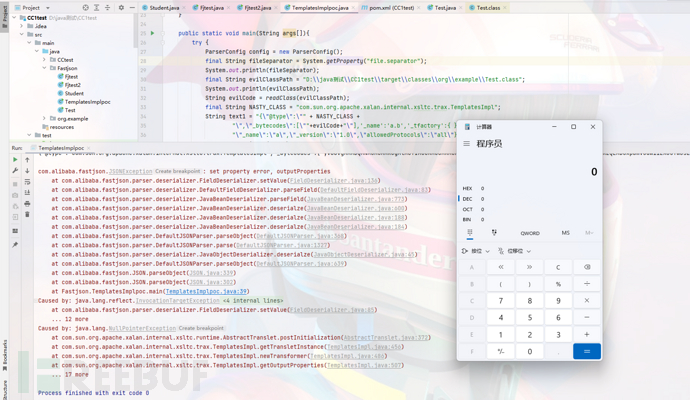Open the bit shift (位移位) dropdown
The height and width of the screenshot is (400, 690).
pyautogui.click(x=516, y=251)
